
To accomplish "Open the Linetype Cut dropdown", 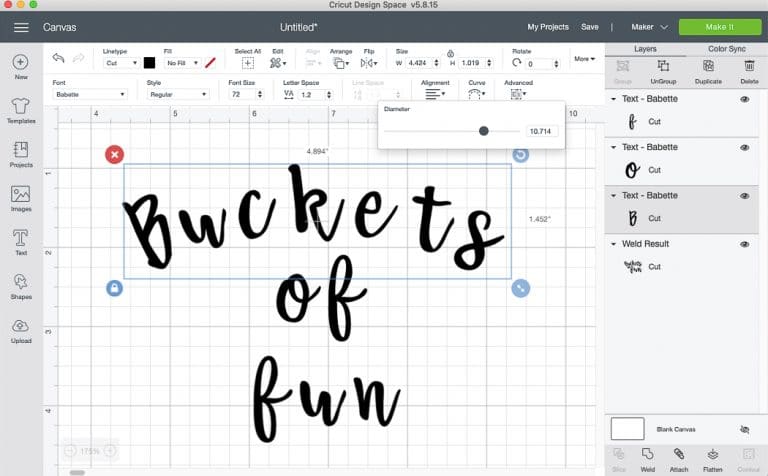I will (x=121, y=63).
